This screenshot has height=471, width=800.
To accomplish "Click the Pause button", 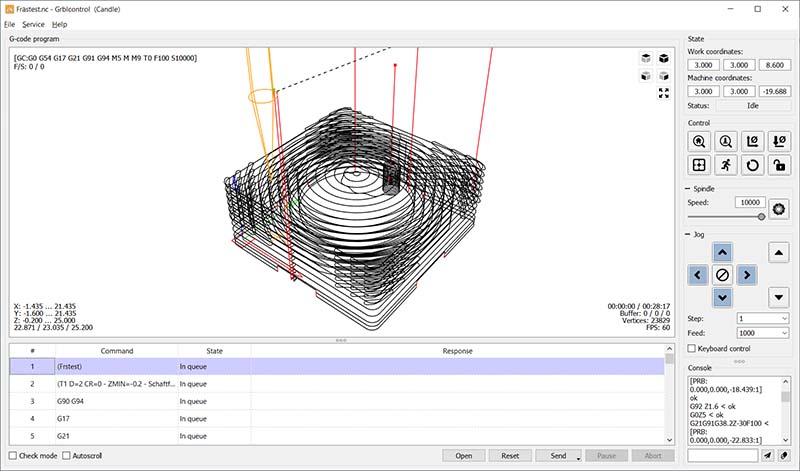I will 606,456.
